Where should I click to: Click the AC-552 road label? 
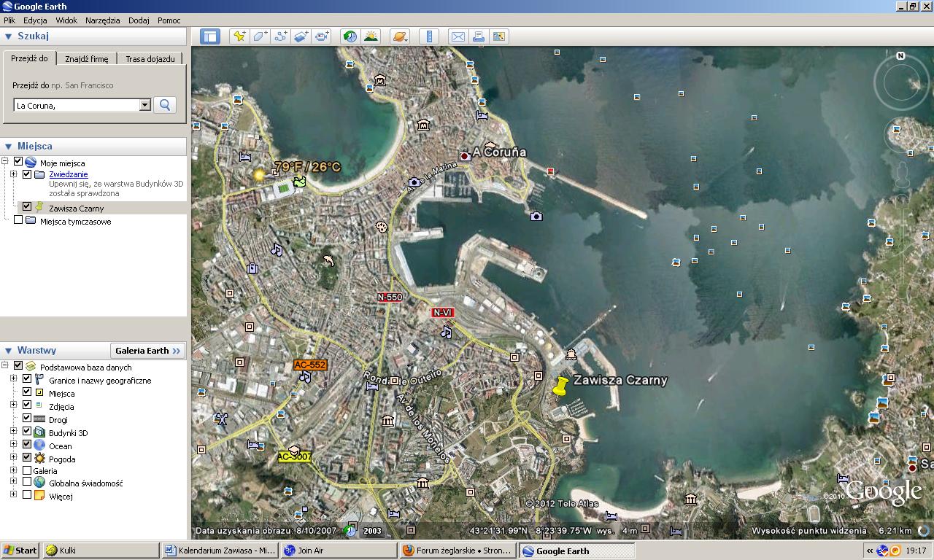tap(310, 365)
